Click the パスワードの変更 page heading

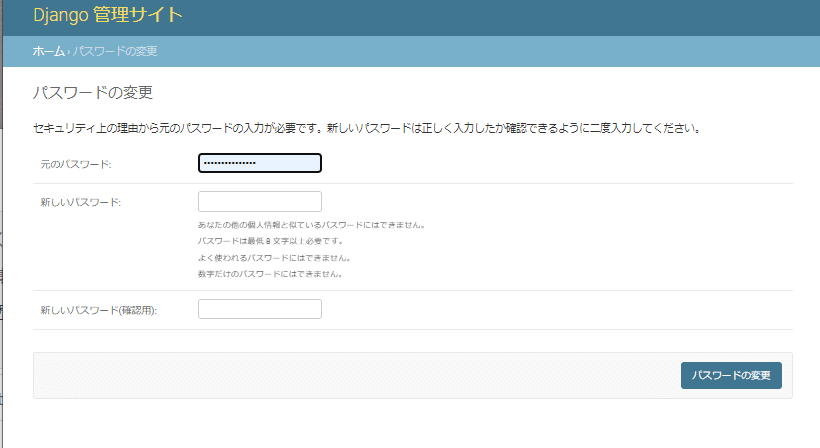click(x=93, y=93)
